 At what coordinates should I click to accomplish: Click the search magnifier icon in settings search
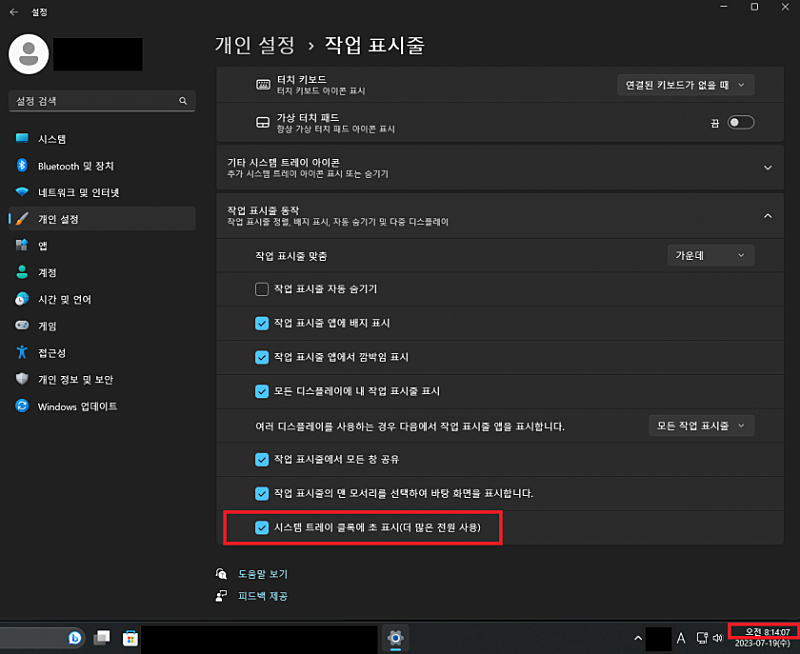[183, 101]
